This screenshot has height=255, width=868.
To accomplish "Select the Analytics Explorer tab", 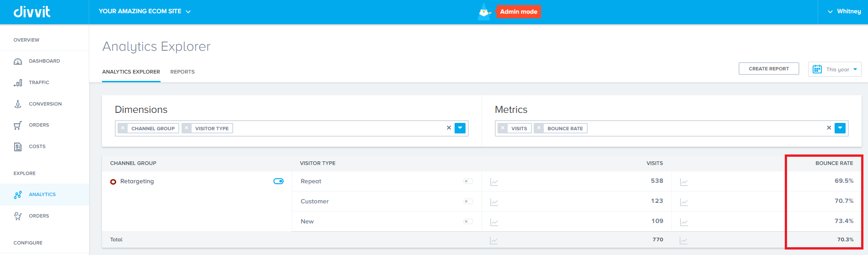I will pos(131,72).
